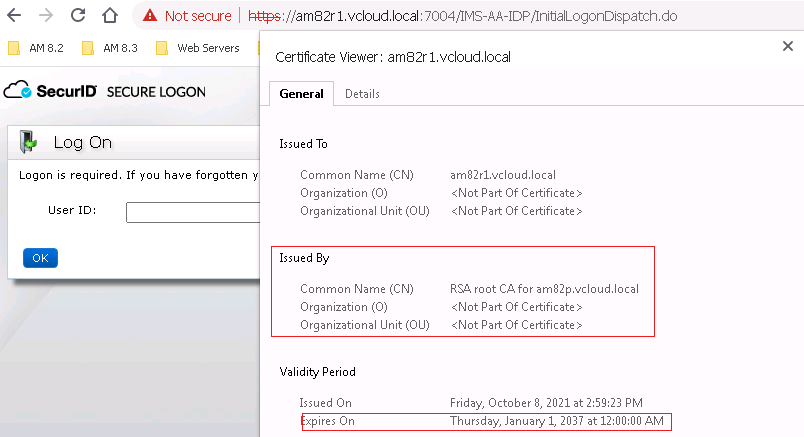Image resolution: width=804 pixels, height=437 pixels.
Task: Click the red Not secure warning triangle
Action: pos(150,16)
